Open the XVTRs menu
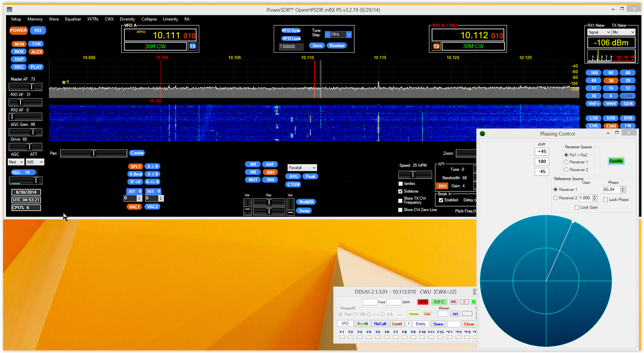644x353 pixels. click(93, 19)
